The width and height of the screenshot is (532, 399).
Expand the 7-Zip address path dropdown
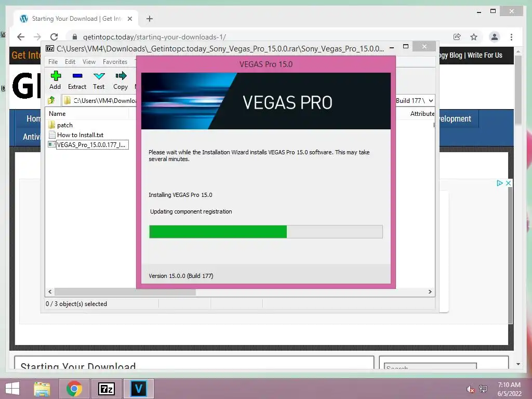pos(431,101)
